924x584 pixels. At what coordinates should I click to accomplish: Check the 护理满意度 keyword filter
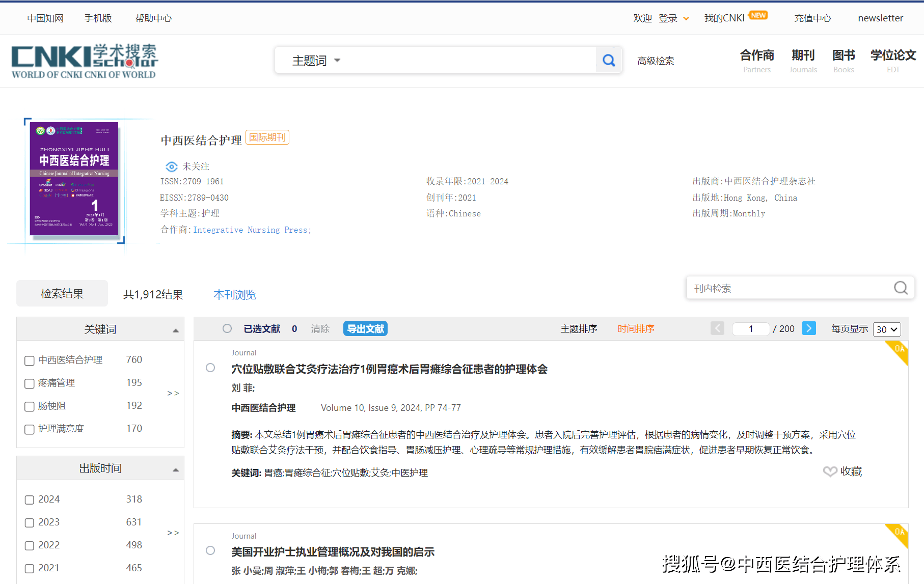pos(30,429)
